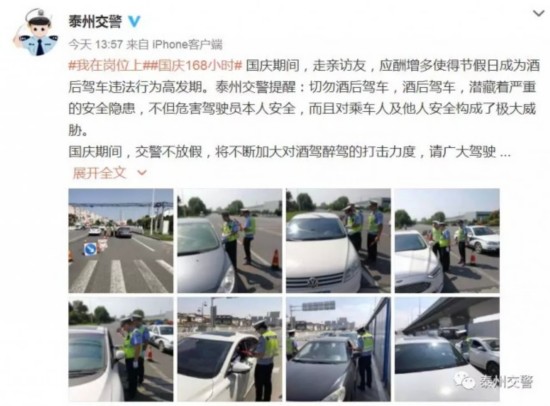
Task: Click the WeChat watermark logo on last photo
Action: (464, 381)
